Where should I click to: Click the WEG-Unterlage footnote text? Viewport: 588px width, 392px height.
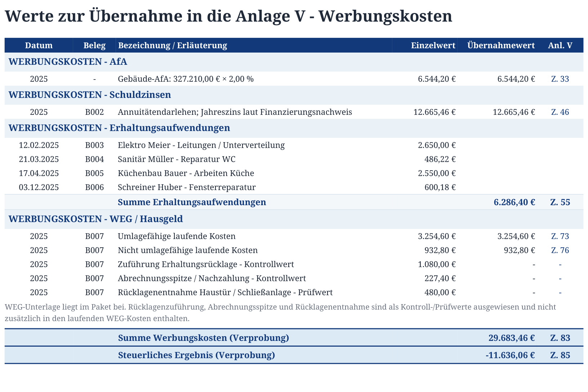281,313
